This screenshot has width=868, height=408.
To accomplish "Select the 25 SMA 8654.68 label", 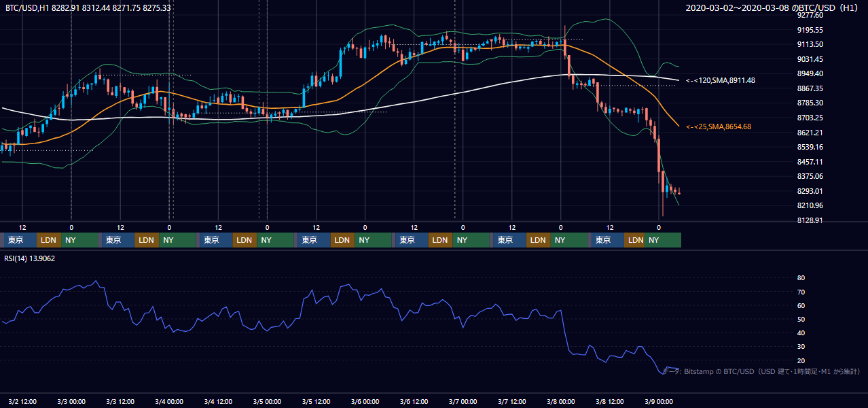I will click(719, 126).
